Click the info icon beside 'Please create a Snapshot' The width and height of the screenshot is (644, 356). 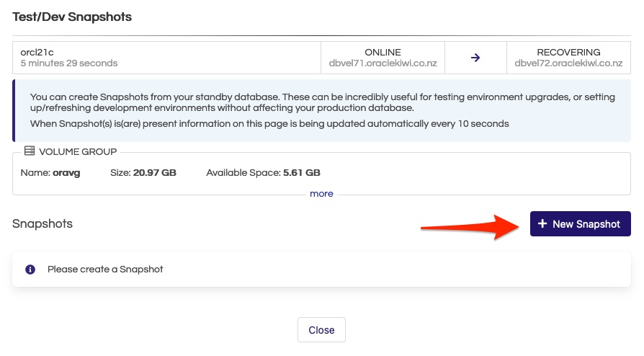pyautogui.click(x=30, y=270)
